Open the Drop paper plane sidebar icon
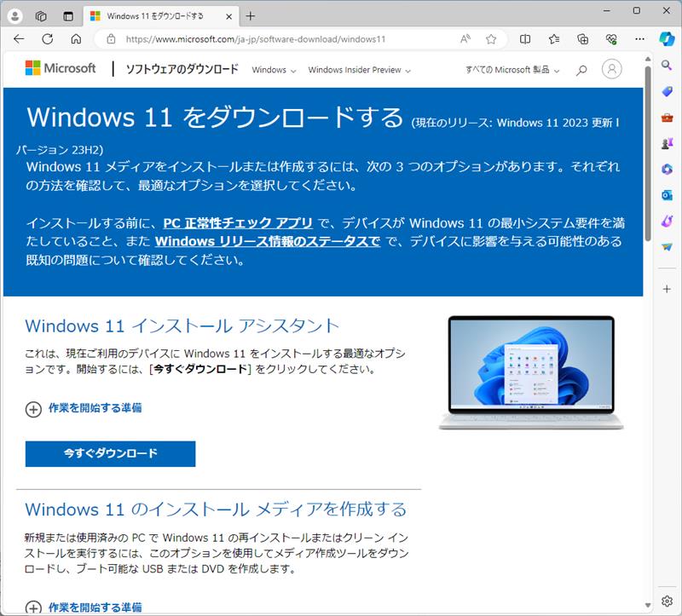 [x=667, y=246]
